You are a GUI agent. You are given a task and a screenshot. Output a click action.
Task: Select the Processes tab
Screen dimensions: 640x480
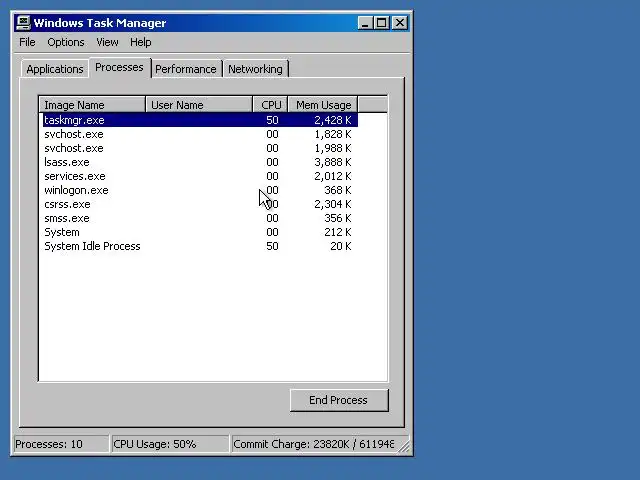click(120, 67)
